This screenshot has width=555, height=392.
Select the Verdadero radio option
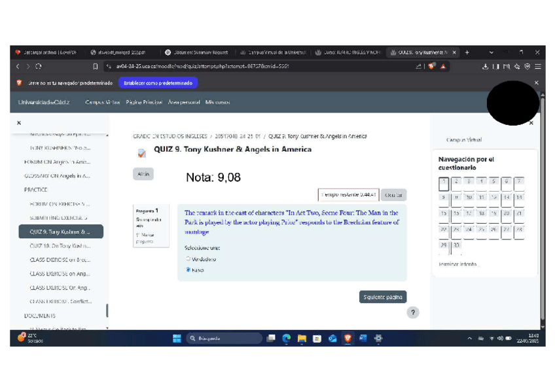coord(188,259)
